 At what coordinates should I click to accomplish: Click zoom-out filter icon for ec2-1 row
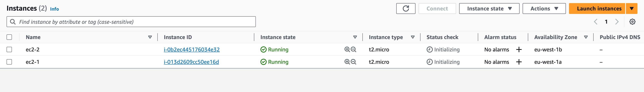tap(353, 62)
